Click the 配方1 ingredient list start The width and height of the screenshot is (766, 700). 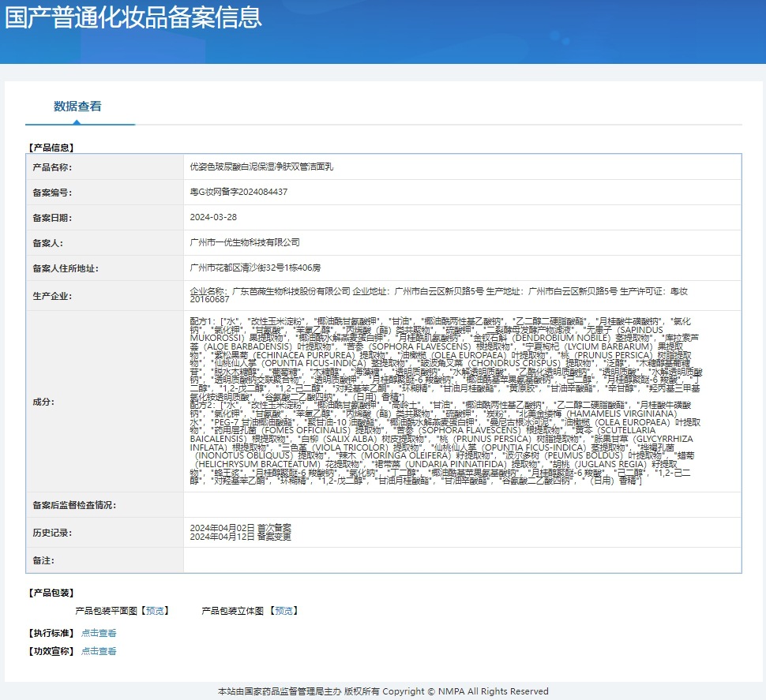[203, 321]
